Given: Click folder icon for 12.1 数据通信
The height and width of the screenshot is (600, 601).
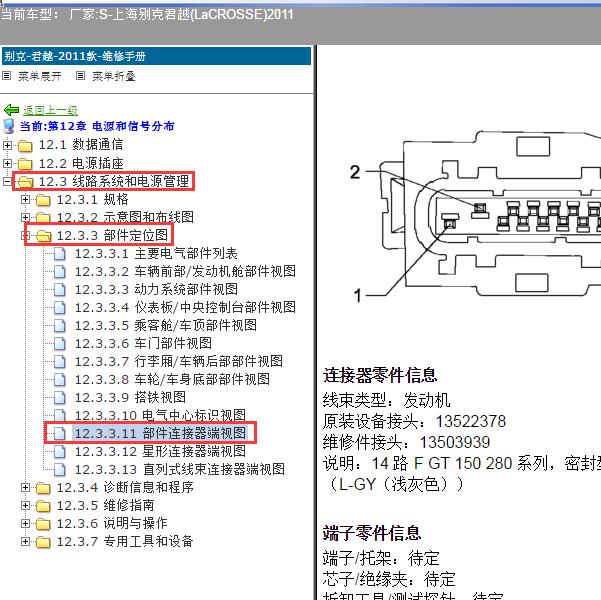Looking at the screenshot, I should pos(25,146).
